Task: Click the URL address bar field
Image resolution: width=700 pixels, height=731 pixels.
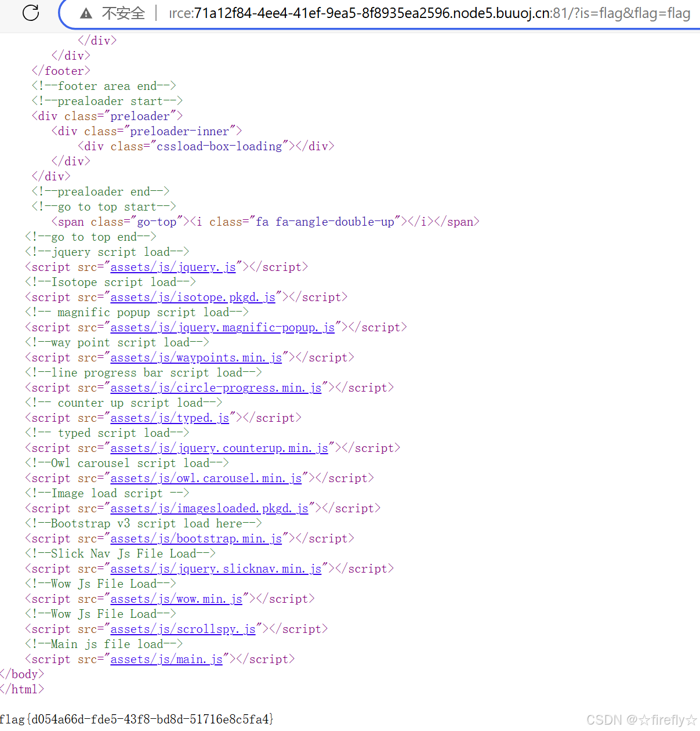Action: 380,13
